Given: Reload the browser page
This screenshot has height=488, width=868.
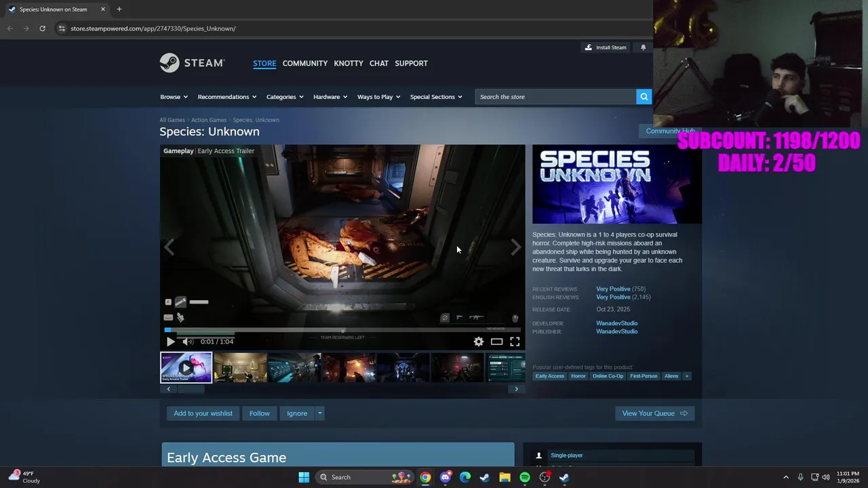Looking at the screenshot, I should [42, 28].
